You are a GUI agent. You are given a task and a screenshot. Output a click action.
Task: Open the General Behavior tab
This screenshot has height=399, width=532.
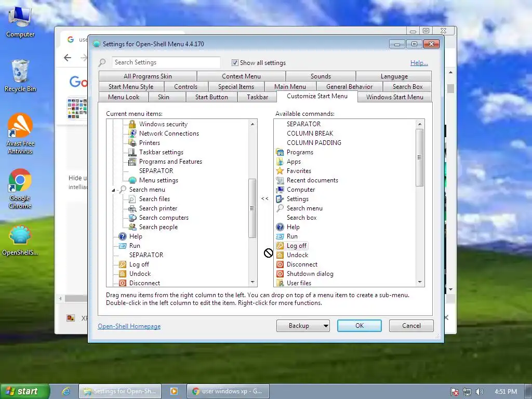tap(350, 87)
